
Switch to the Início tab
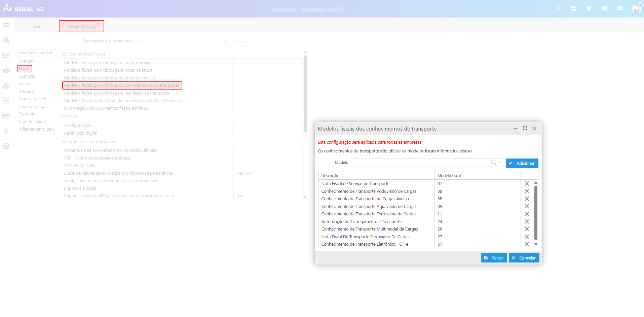36,26
